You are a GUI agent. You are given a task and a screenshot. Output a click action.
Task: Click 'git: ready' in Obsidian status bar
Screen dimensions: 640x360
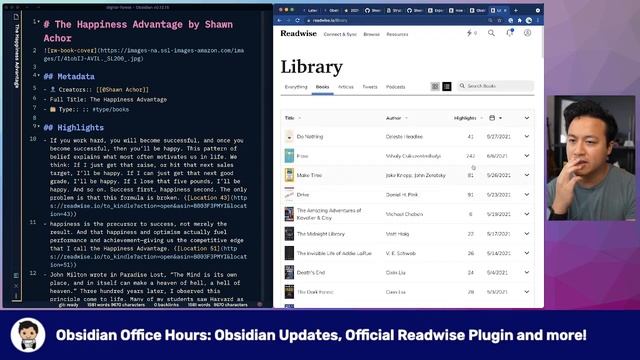pos(68,305)
